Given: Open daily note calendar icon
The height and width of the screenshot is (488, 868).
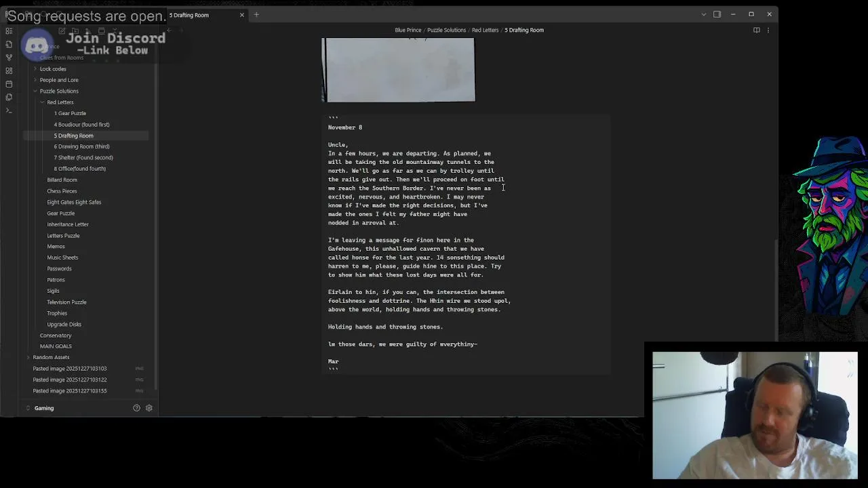Looking at the screenshot, I should pos(9,84).
